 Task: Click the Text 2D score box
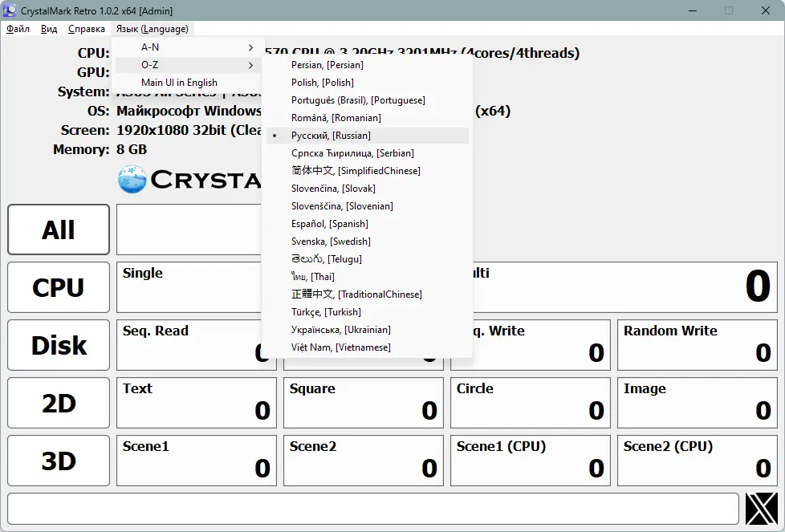coord(196,403)
